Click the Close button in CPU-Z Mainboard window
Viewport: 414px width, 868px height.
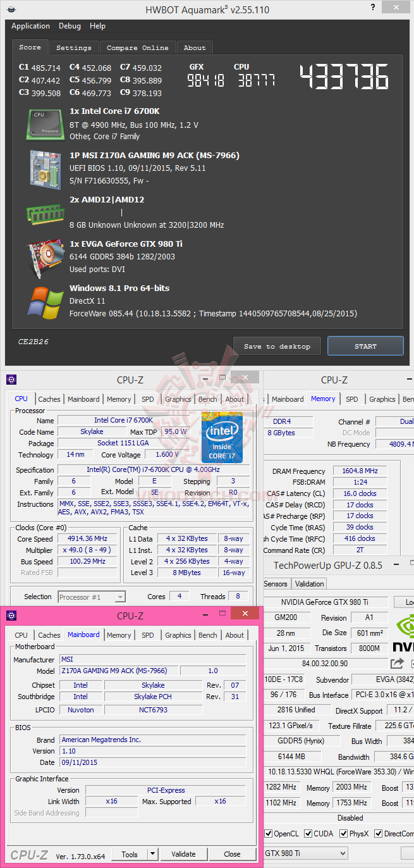pyautogui.click(x=232, y=854)
